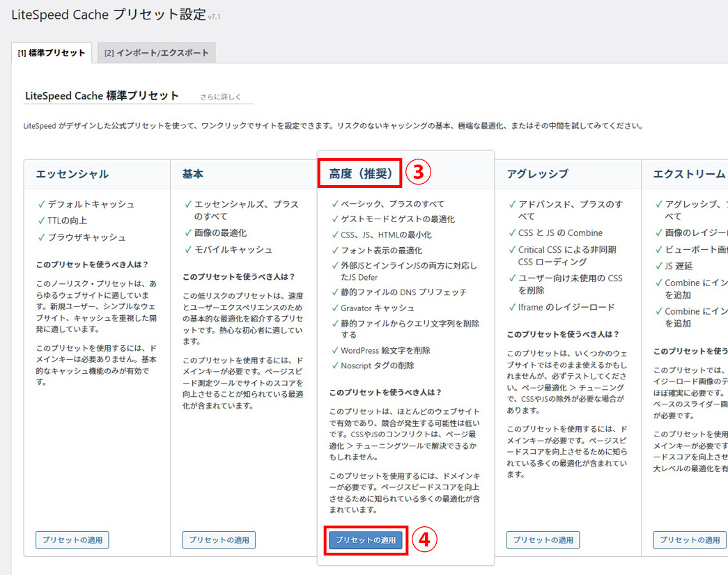This screenshot has width=728, height=575.
Task: Click the Iframe のレイジーロード item
Action: (x=566, y=307)
